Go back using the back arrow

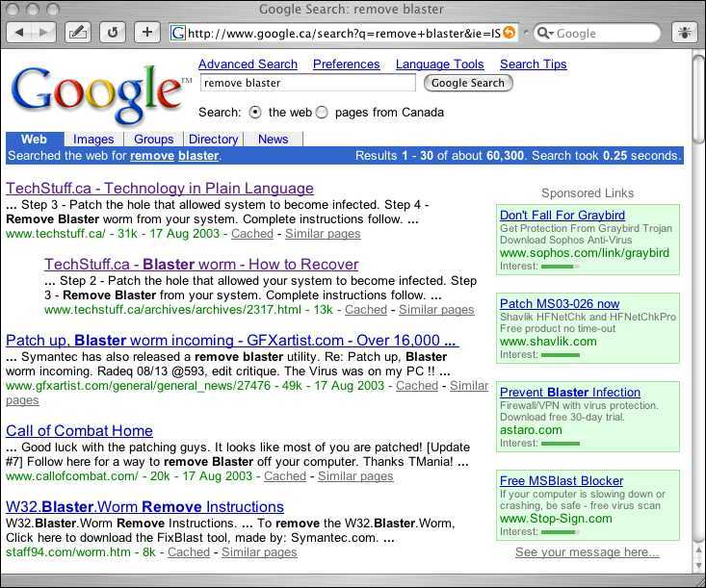click(21, 33)
